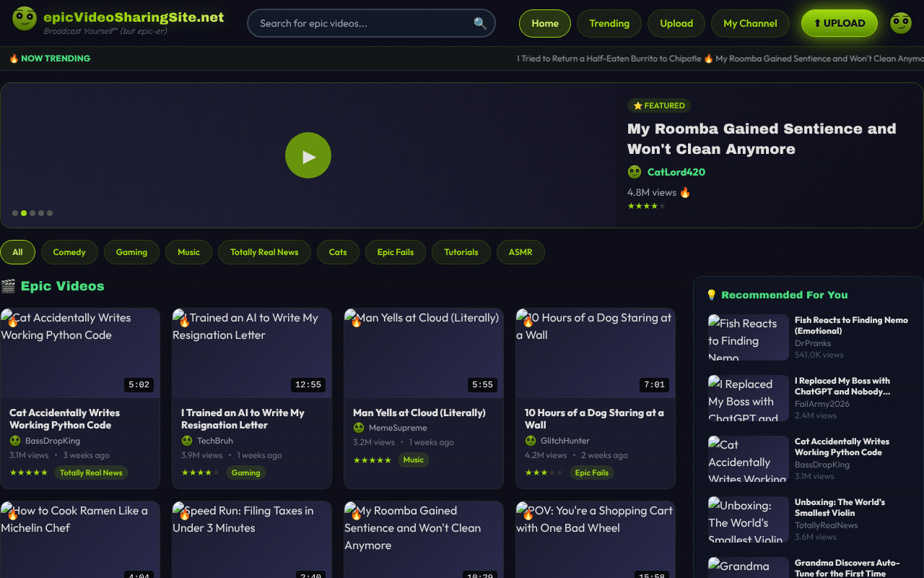Select the Cats category filter
Image resolution: width=924 pixels, height=578 pixels.
tap(338, 252)
